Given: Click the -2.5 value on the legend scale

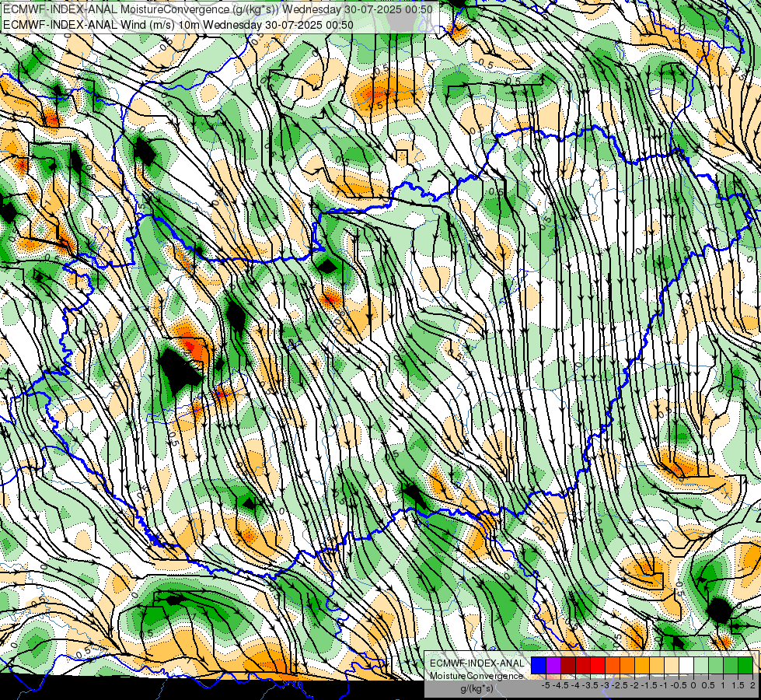Looking at the screenshot, I should tap(620, 685).
